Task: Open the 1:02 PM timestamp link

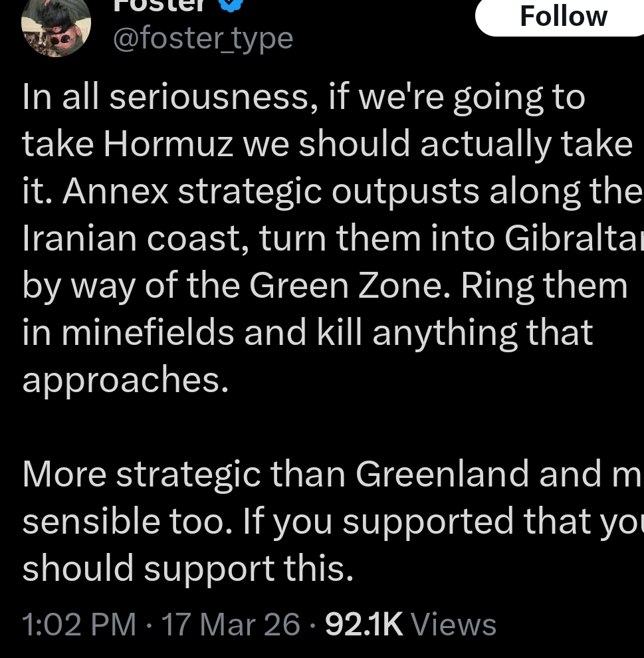Action: pyautogui.click(x=78, y=624)
